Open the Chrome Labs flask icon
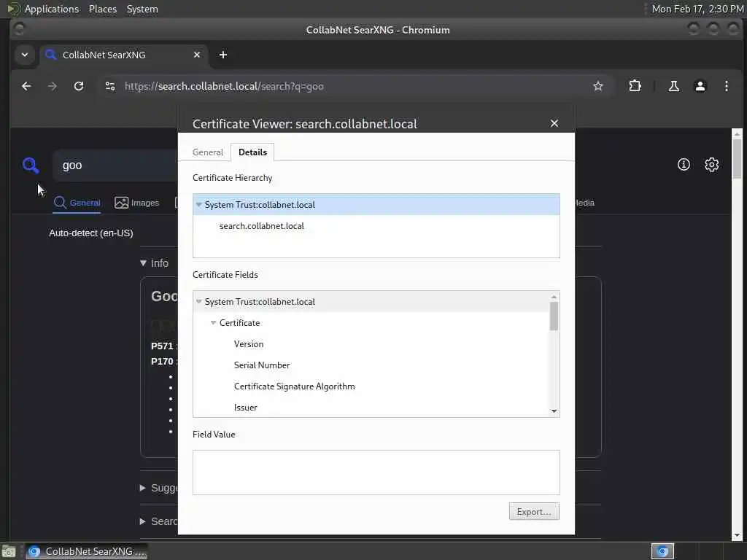Image resolution: width=747 pixels, height=560 pixels. coord(673,86)
